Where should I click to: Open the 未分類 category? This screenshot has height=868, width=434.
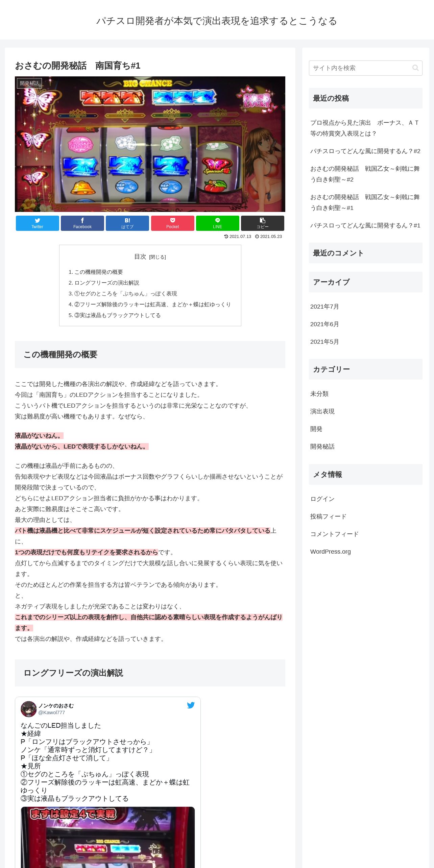(x=319, y=394)
